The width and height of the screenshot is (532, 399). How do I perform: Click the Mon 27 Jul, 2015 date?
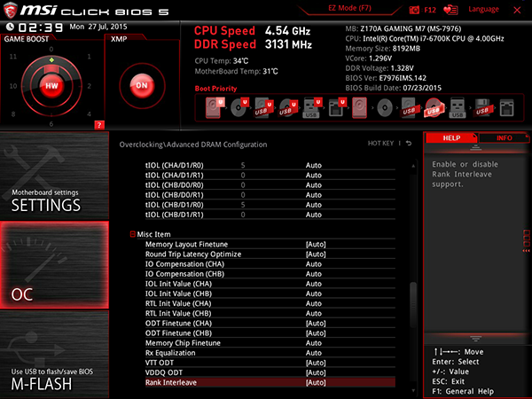pyautogui.click(x=98, y=27)
